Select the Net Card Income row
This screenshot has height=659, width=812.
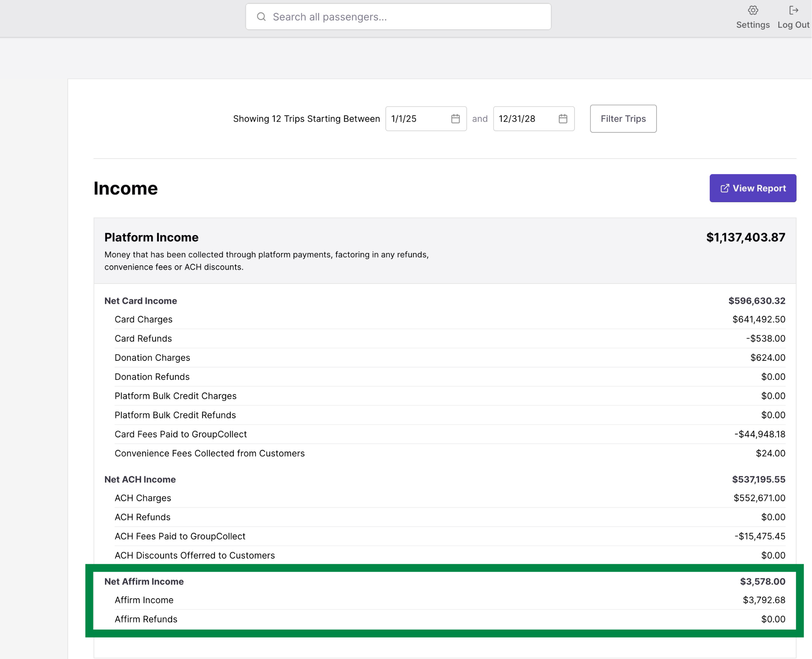[x=141, y=301]
